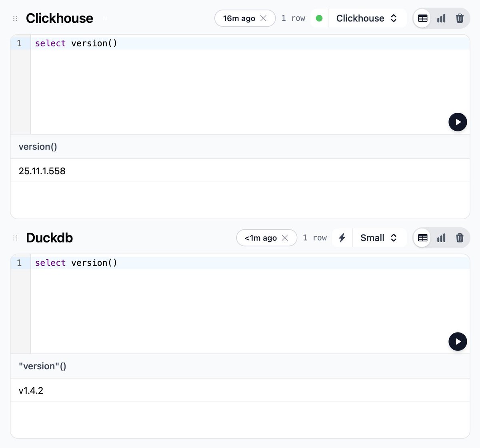Grab the Clickhouse cell drag handle

click(x=16, y=18)
